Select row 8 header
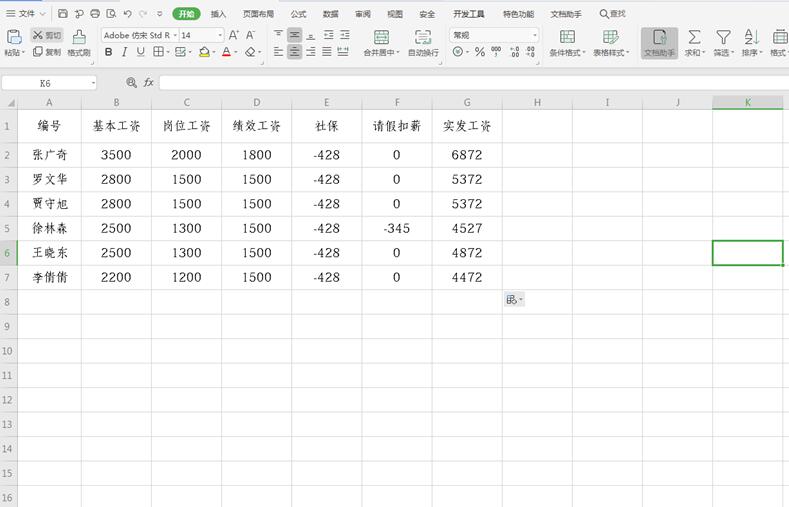This screenshot has width=789, height=507. click(8, 302)
